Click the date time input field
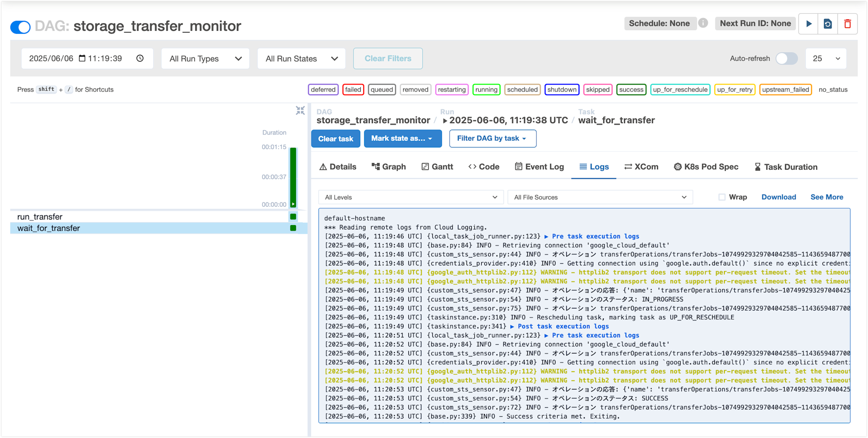 [87, 59]
